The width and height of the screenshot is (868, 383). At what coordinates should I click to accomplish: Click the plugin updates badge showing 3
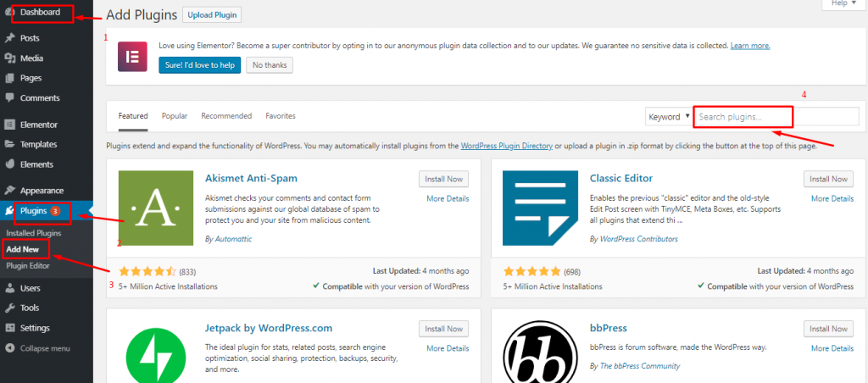click(55, 211)
